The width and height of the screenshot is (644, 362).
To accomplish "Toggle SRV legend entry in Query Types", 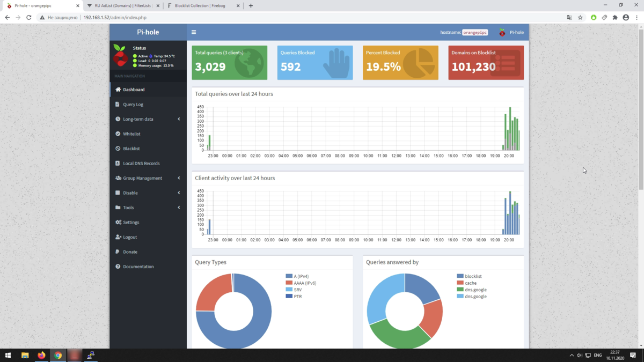I will tap(294, 290).
